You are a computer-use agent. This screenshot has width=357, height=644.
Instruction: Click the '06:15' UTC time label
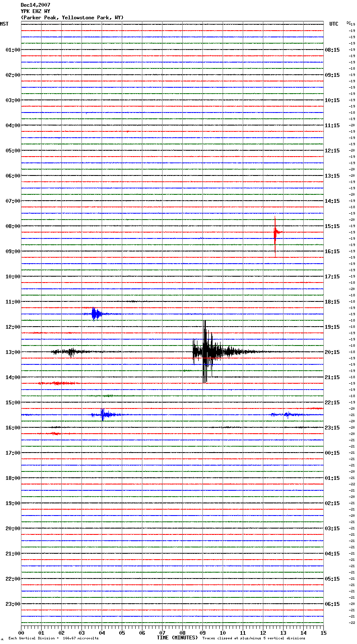[x=332, y=604]
